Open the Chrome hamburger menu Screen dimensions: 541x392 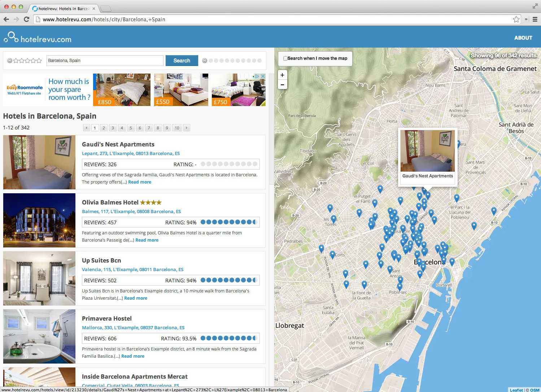point(535,19)
